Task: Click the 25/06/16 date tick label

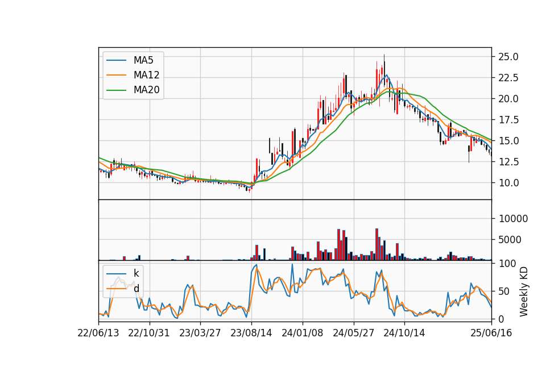Action: point(491,333)
